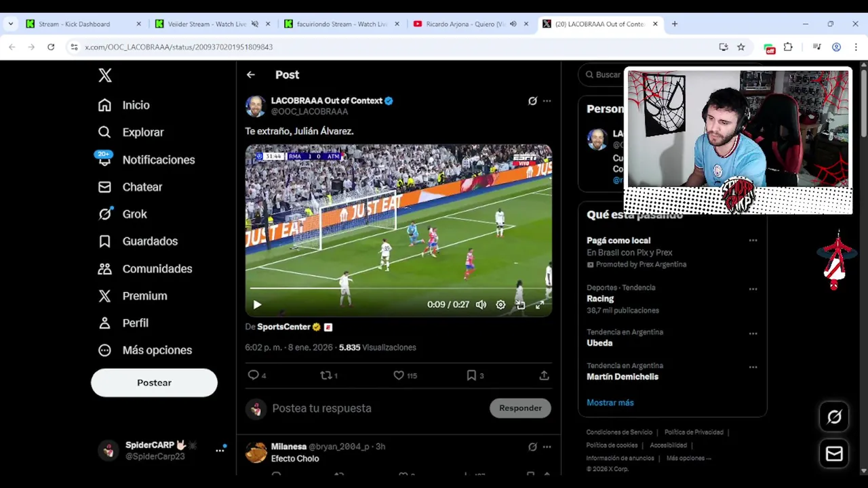Open the Milanesa reply avatar
The image size is (868, 488).
256,453
